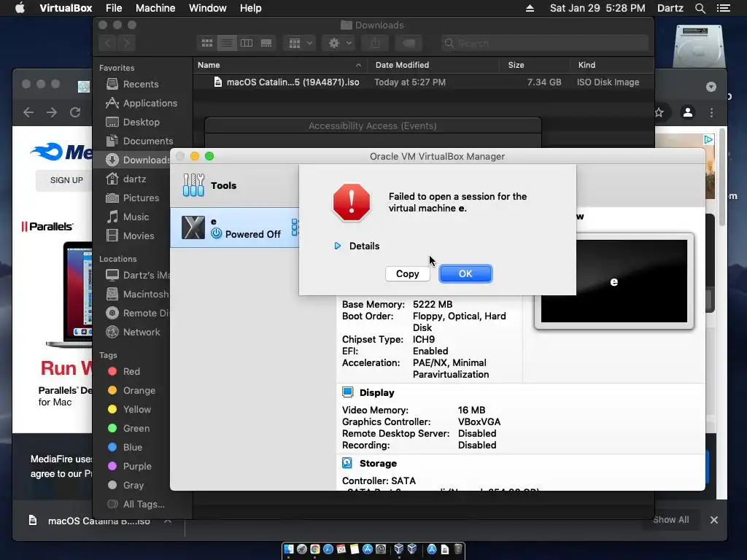The height and width of the screenshot is (560, 747).
Task: Open the Machine menu
Action: (155, 8)
